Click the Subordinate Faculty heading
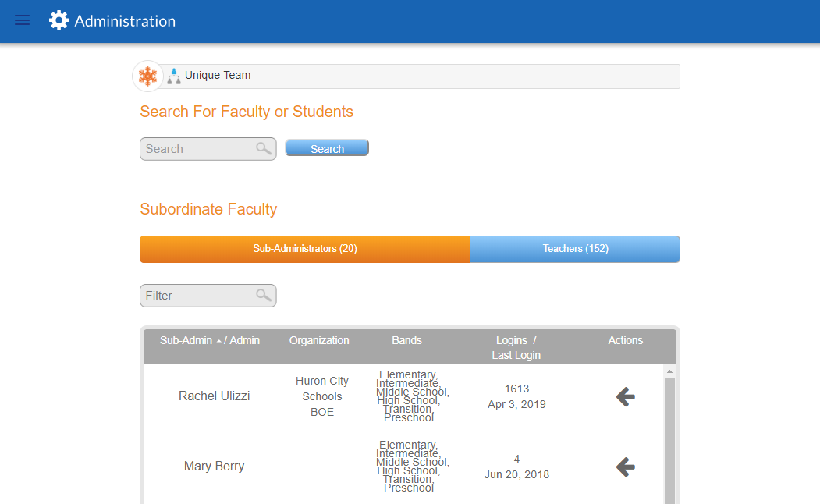 click(208, 209)
